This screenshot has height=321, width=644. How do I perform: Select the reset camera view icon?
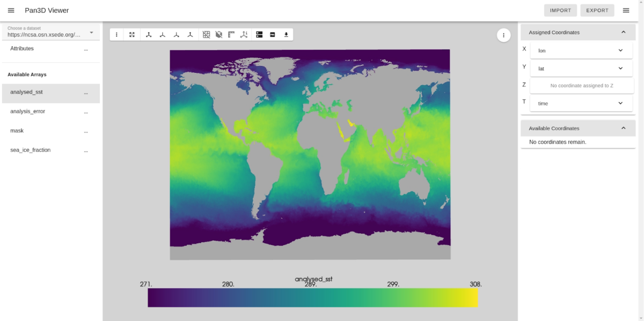click(x=132, y=34)
